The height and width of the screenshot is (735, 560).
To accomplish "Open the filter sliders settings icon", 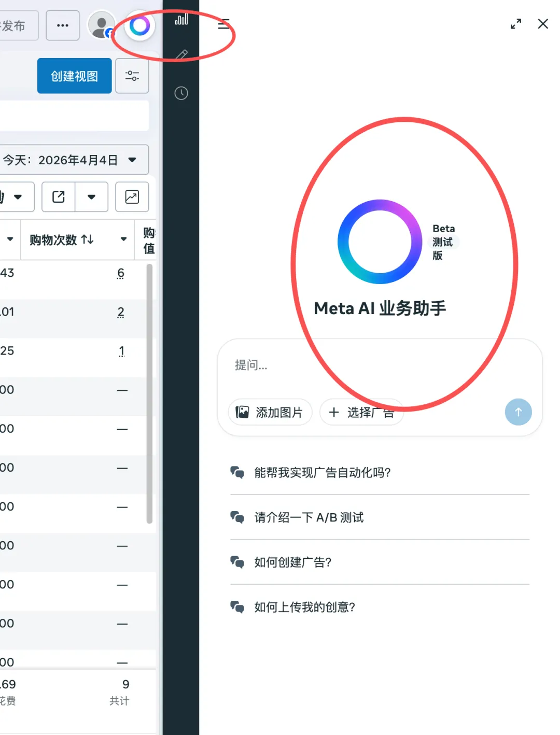I will point(132,76).
